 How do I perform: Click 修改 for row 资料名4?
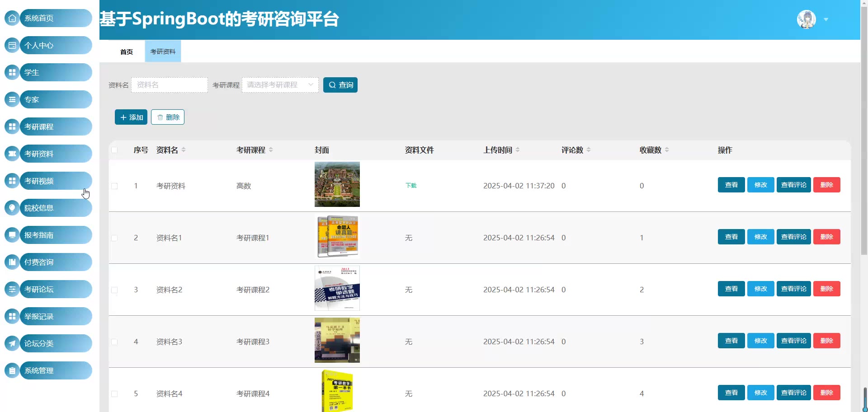point(761,393)
